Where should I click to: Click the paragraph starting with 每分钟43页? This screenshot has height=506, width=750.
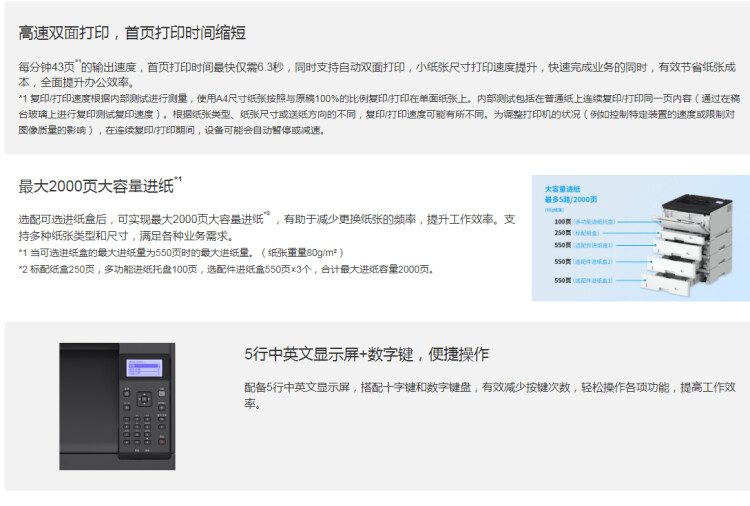(x=380, y=74)
